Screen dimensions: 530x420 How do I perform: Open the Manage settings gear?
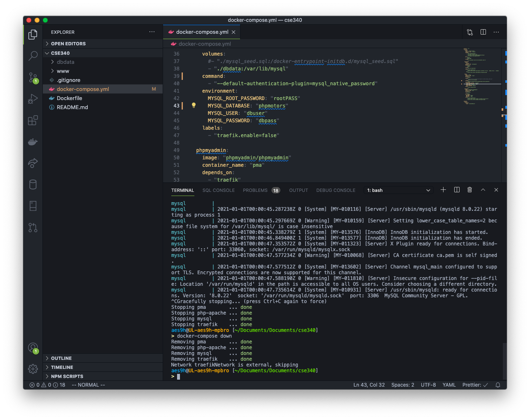33,369
